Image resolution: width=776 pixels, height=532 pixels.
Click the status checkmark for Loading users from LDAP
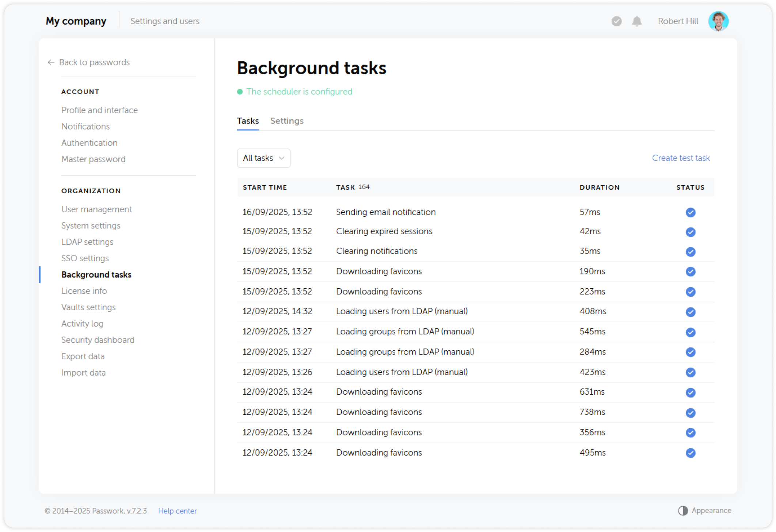coord(691,312)
